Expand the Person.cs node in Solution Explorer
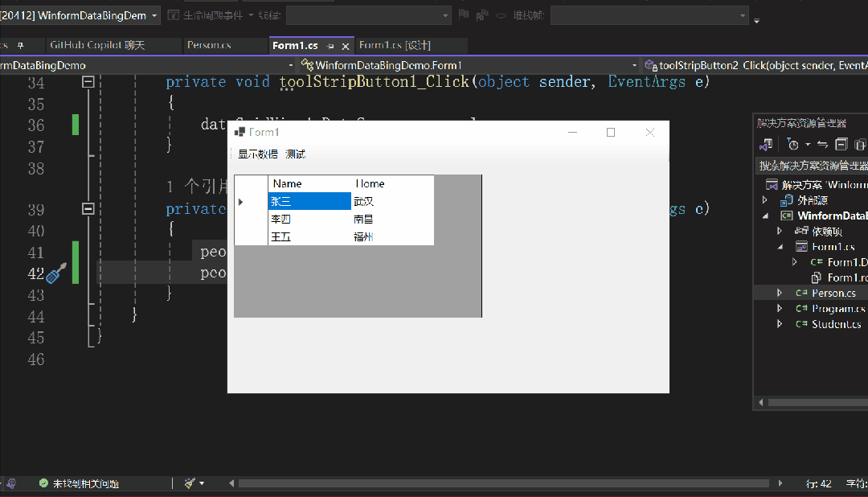This screenshot has width=868, height=497. [779, 293]
